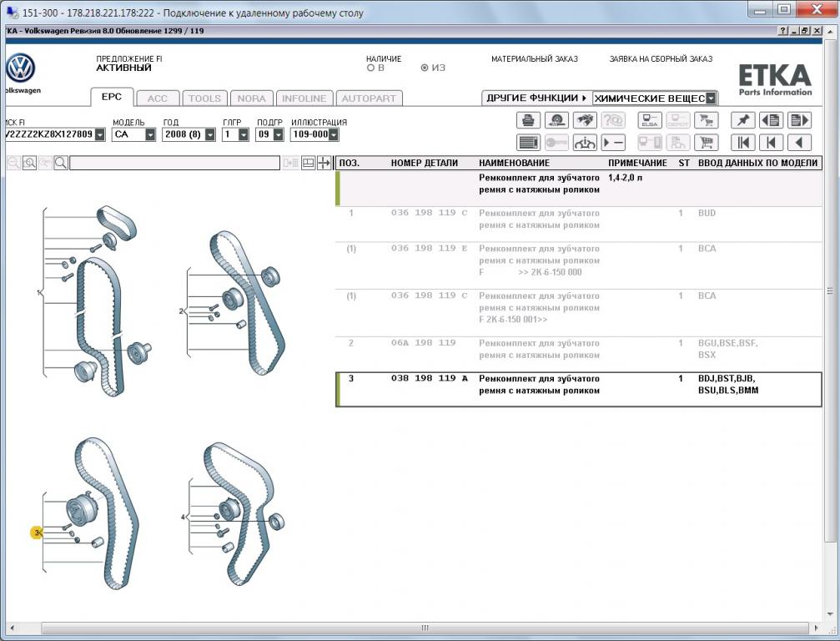
Task: Switch to the ACC tab
Action: pyautogui.click(x=157, y=98)
